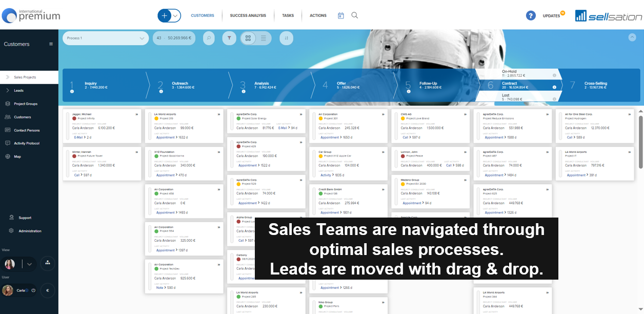Switch to the list view
This screenshot has height=314, width=644.
pyautogui.click(x=264, y=38)
